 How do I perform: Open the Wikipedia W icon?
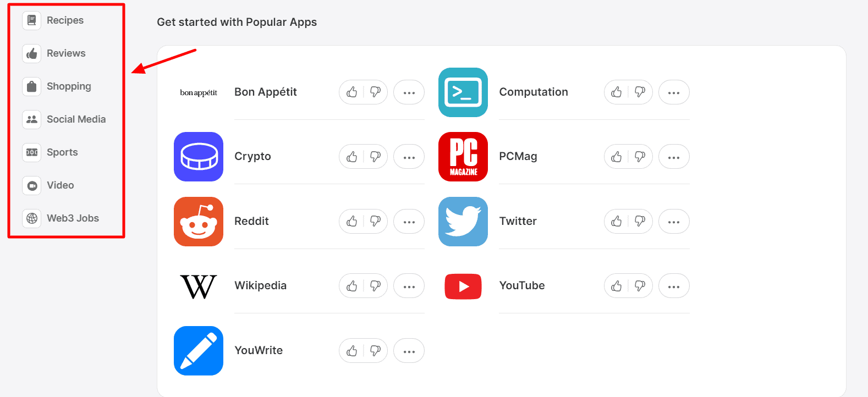click(x=199, y=286)
